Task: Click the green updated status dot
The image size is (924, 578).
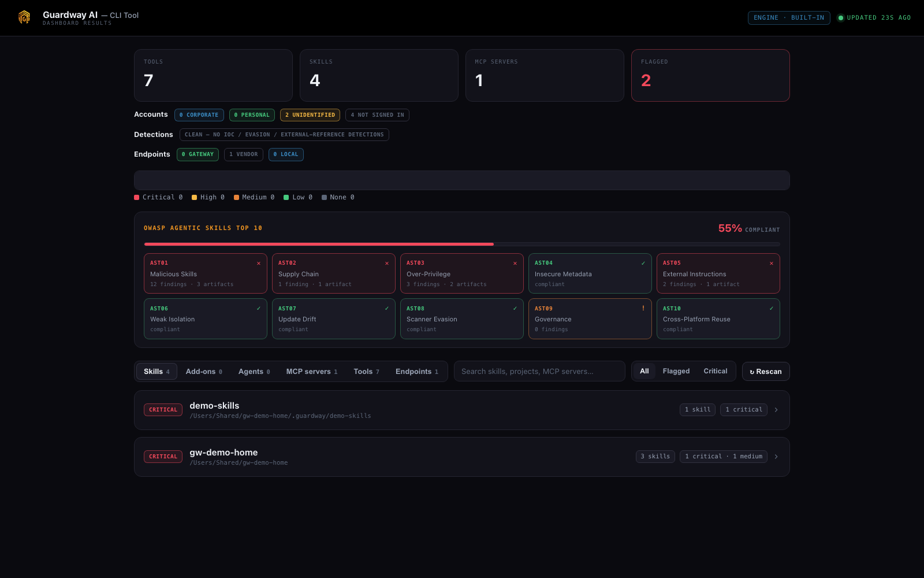Action: (841, 18)
